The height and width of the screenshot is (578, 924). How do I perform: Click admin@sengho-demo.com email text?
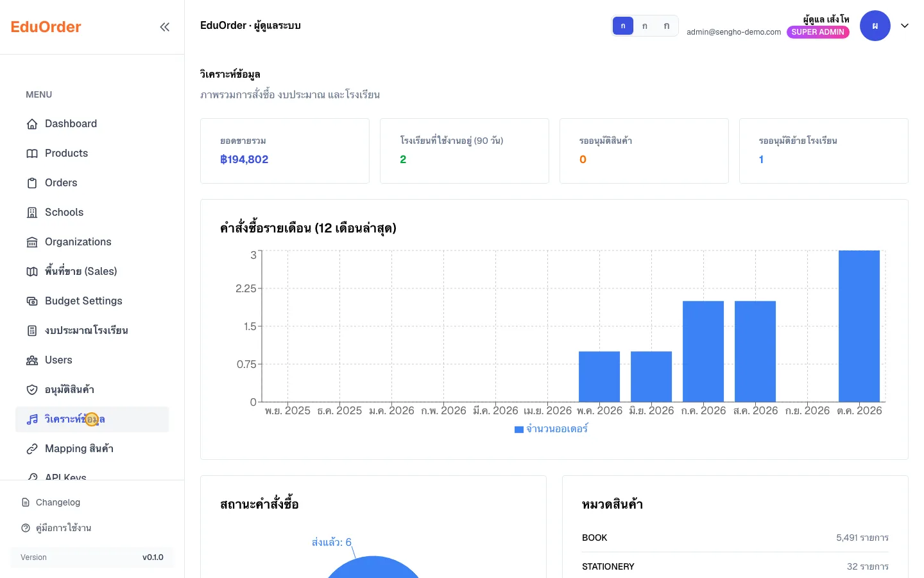(734, 32)
